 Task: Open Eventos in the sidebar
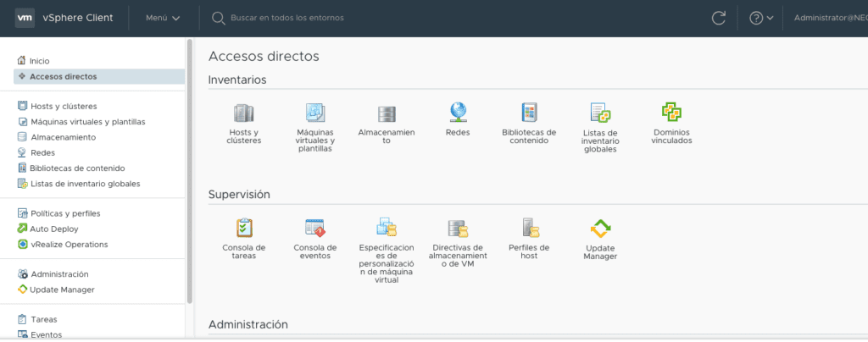[x=39, y=335]
